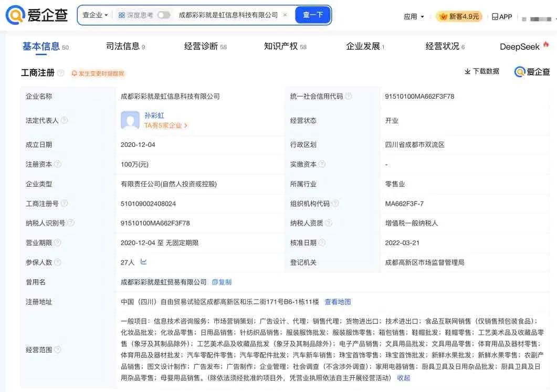Clear search text with the X icon
Viewport: 557px width, 392px height.
coord(285,15)
